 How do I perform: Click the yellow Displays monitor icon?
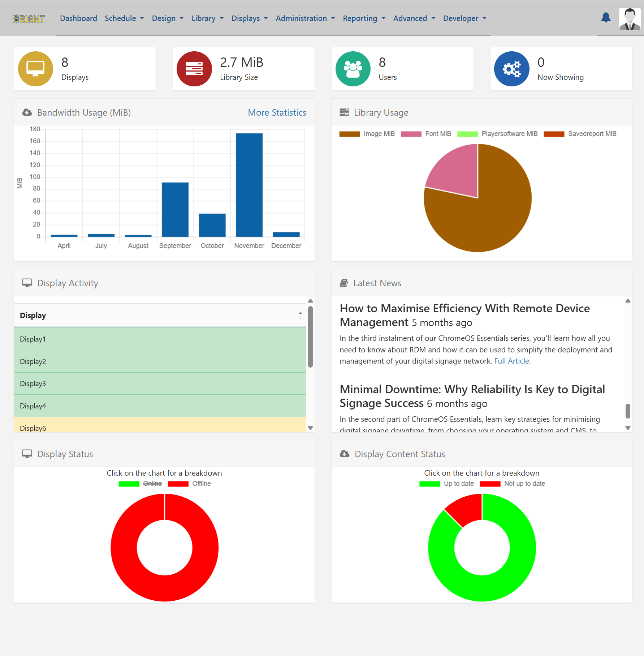35,69
